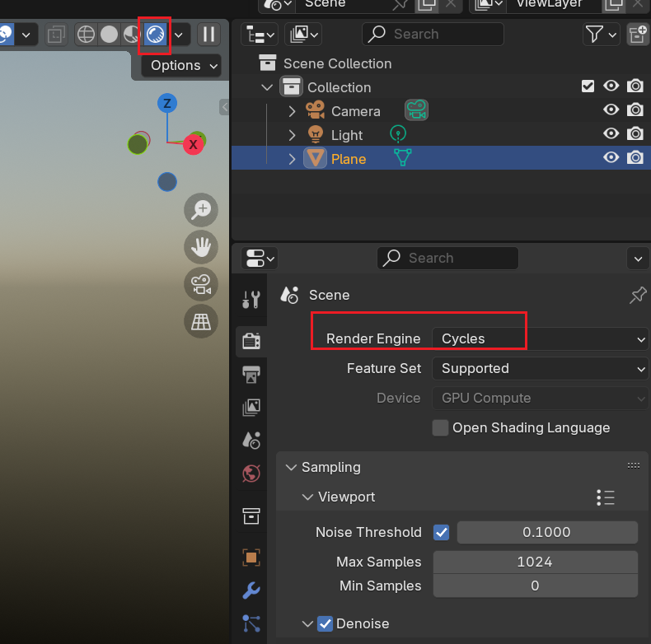Image resolution: width=651 pixels, height=644 pixels.
Task: Expand the Light object row
Action: click(x=292, y=135)
